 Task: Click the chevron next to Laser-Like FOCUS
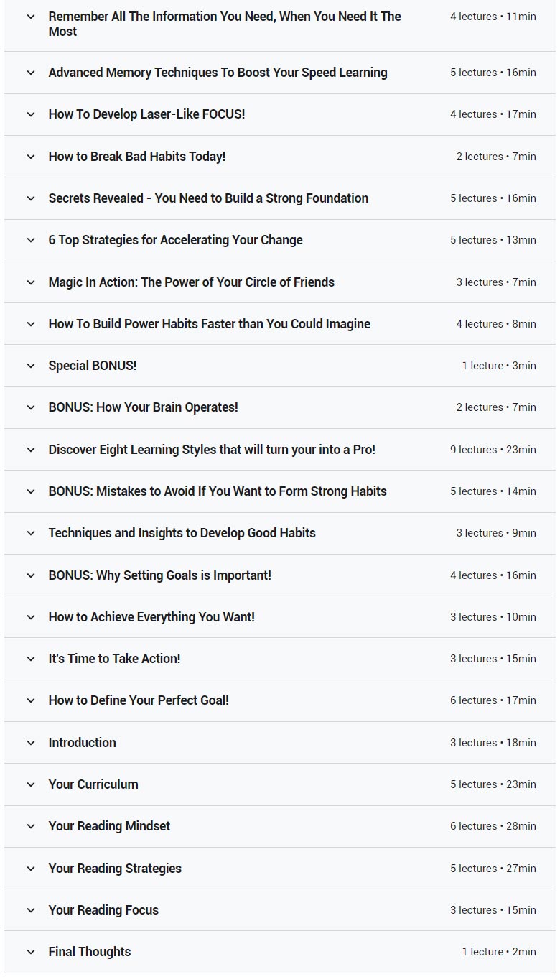(x=31, y=114)
